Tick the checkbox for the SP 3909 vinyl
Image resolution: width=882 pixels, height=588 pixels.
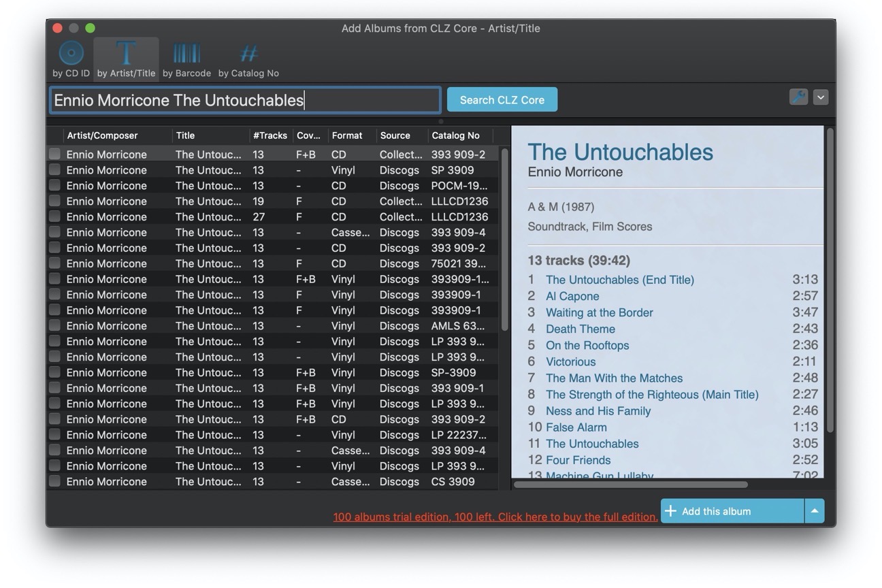54,169
